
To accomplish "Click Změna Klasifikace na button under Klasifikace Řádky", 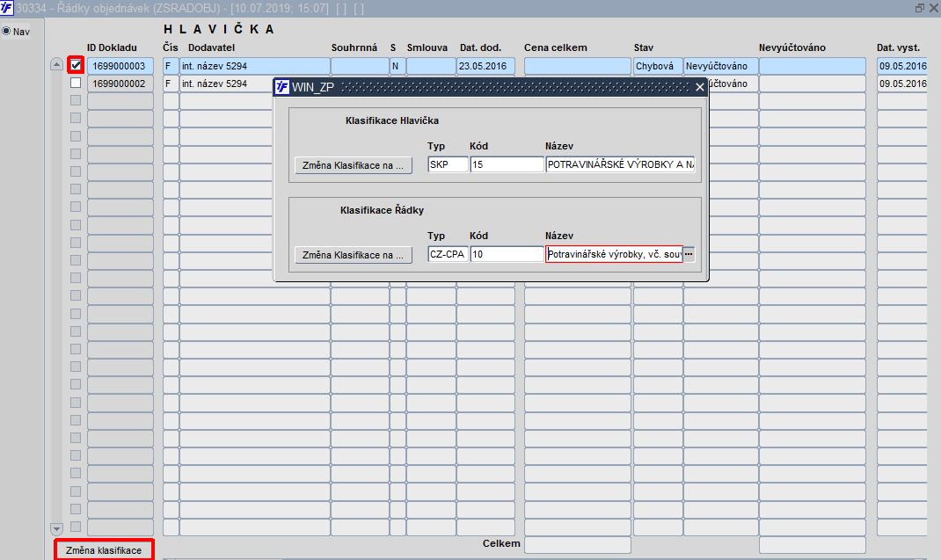I will [x=354, y=255].
